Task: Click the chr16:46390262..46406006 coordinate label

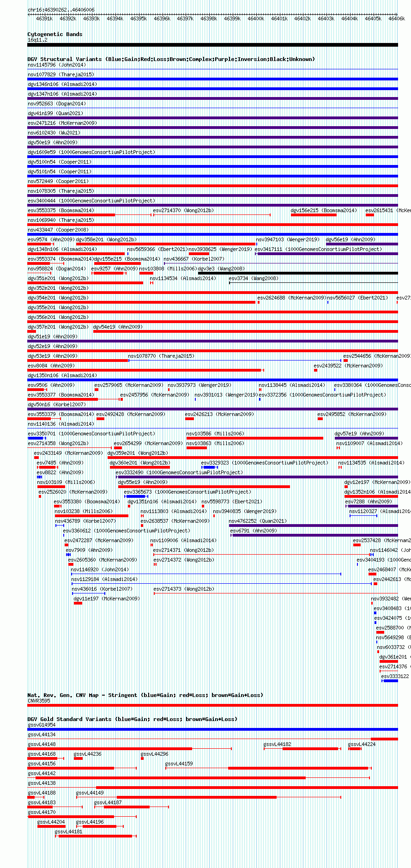Action: point(61,10)
